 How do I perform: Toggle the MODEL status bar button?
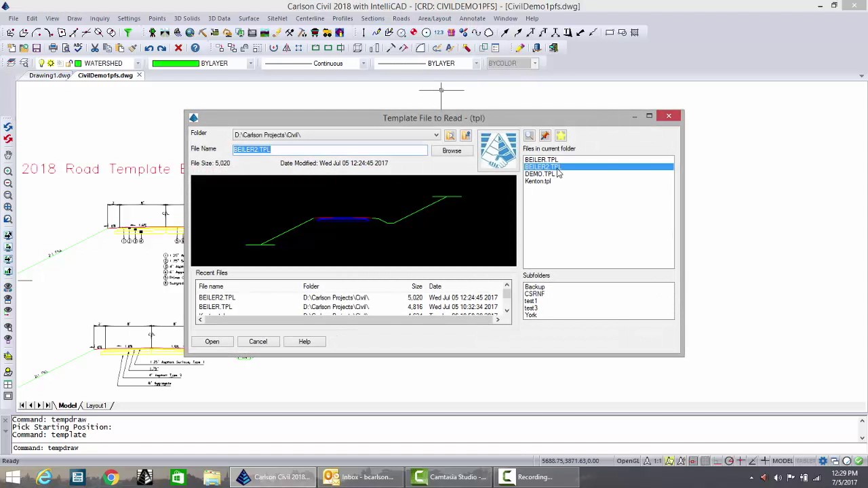[783, 461]
